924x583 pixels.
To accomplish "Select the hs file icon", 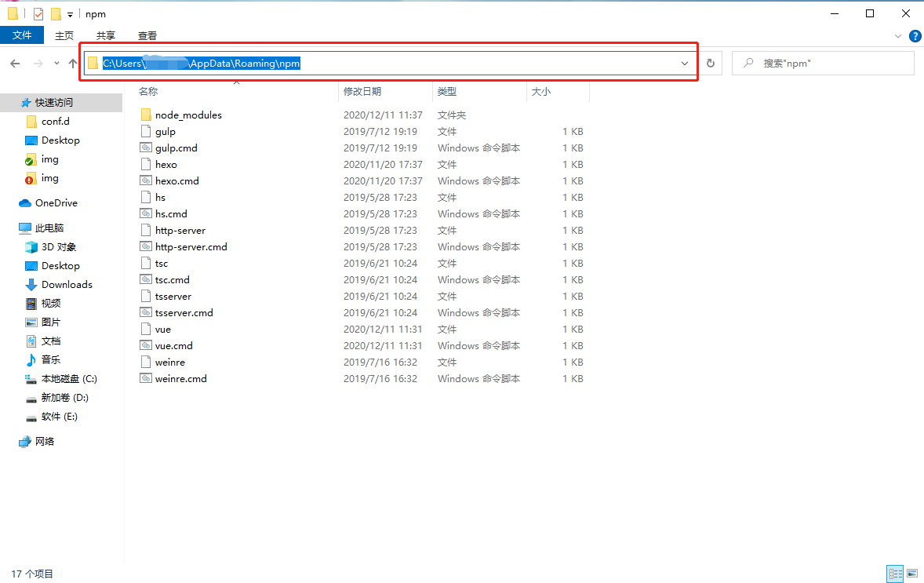I will coord(146,198).
